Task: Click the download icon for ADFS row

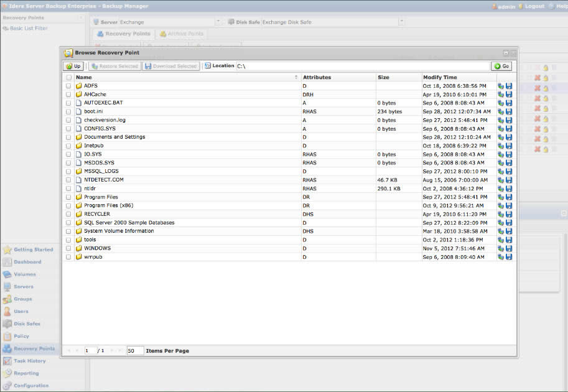Action: [509, 86]
